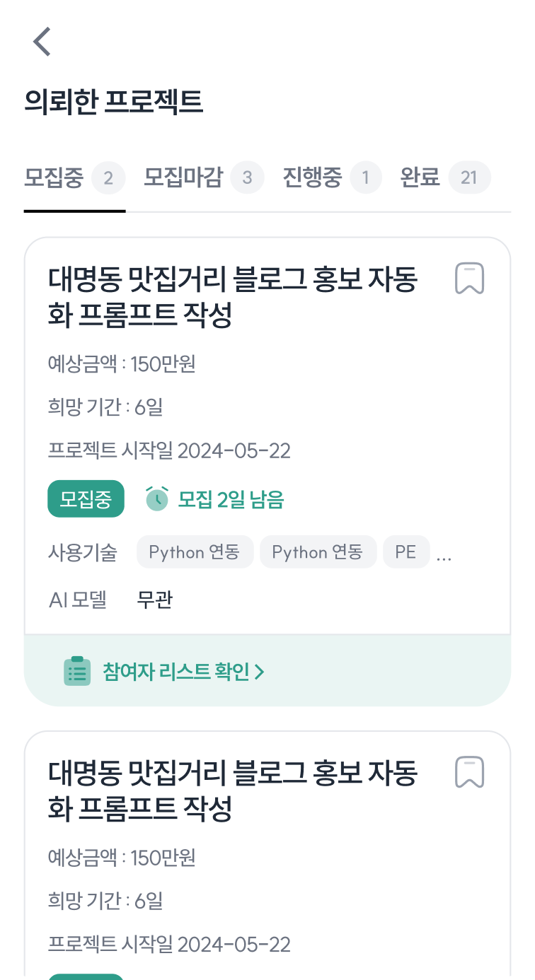Tap the back arrow icon
The height and width of the screenshot is (980, 535).
pyautogui.click(x=42, y=42)
